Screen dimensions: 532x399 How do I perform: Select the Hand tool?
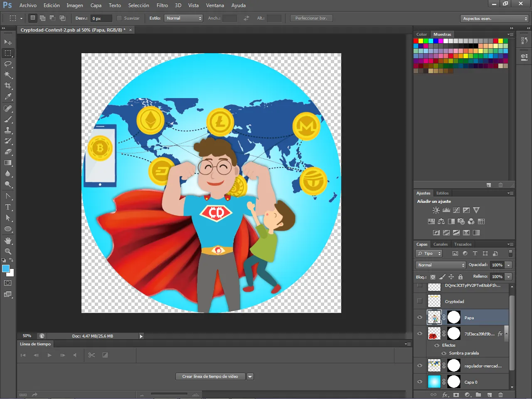[x=8, y=241]
